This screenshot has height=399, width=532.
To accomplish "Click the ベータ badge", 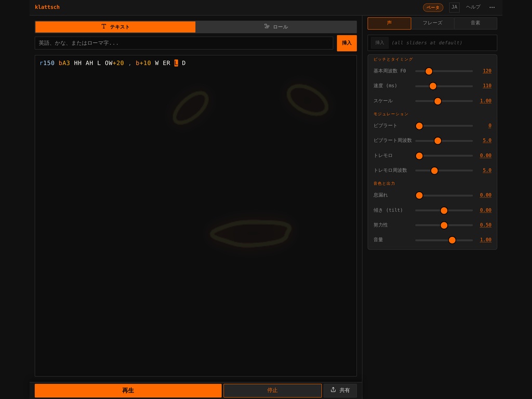I will (x=433, y=7).
